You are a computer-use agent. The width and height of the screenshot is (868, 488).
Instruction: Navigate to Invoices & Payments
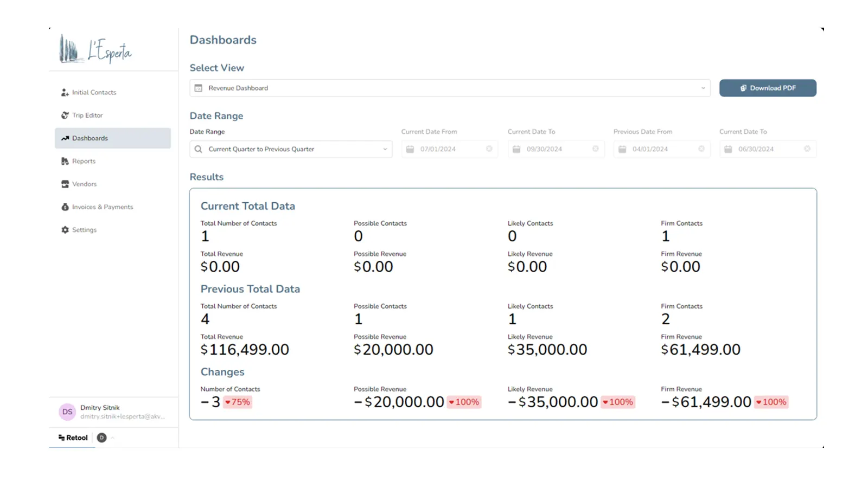pos(113,207)
